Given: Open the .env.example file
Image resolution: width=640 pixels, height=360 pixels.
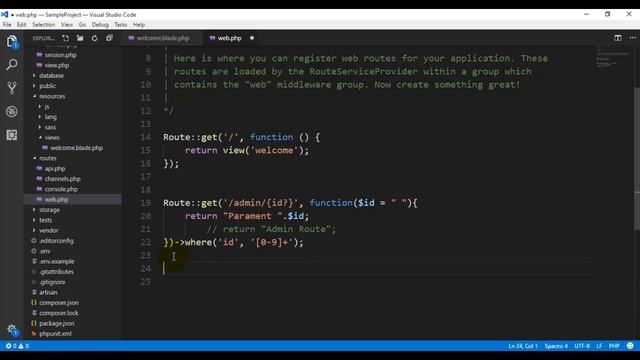Looking at the screenshot, I should coord(57,261).
